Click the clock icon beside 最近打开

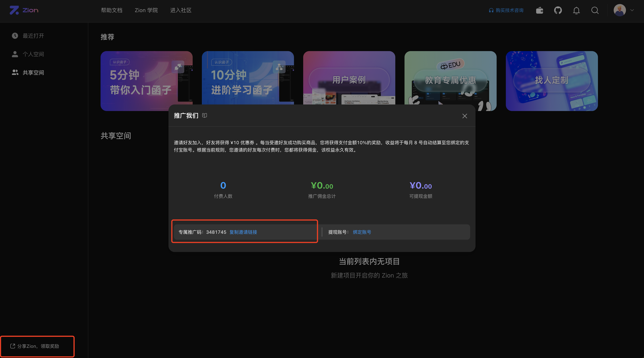pos(15,36)
